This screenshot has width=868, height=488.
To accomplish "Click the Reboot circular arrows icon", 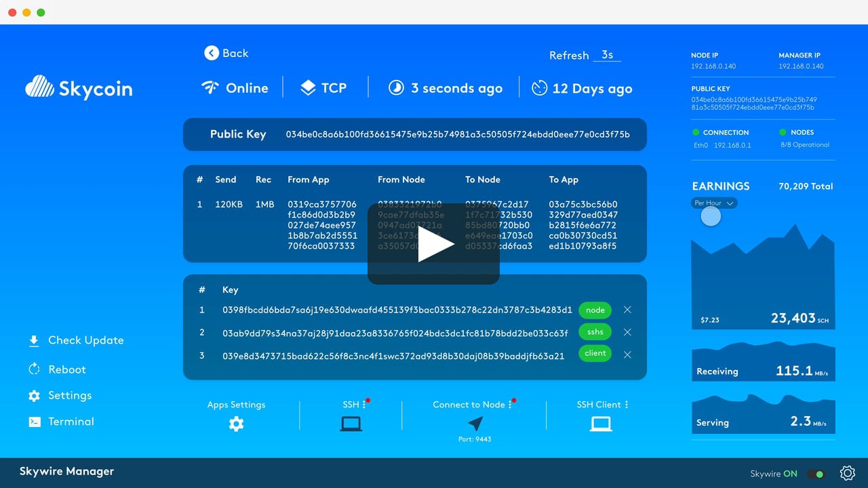I will (34, 369).
